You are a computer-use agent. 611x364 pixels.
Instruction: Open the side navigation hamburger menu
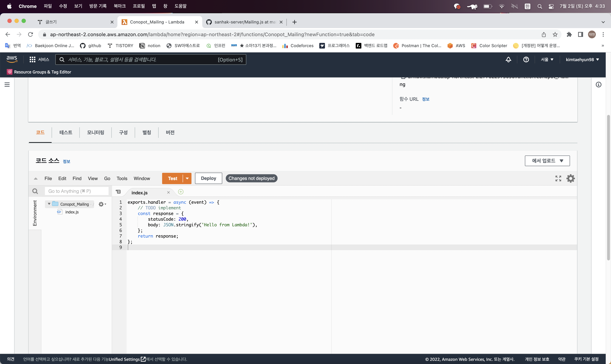click(x=7, y=85)
